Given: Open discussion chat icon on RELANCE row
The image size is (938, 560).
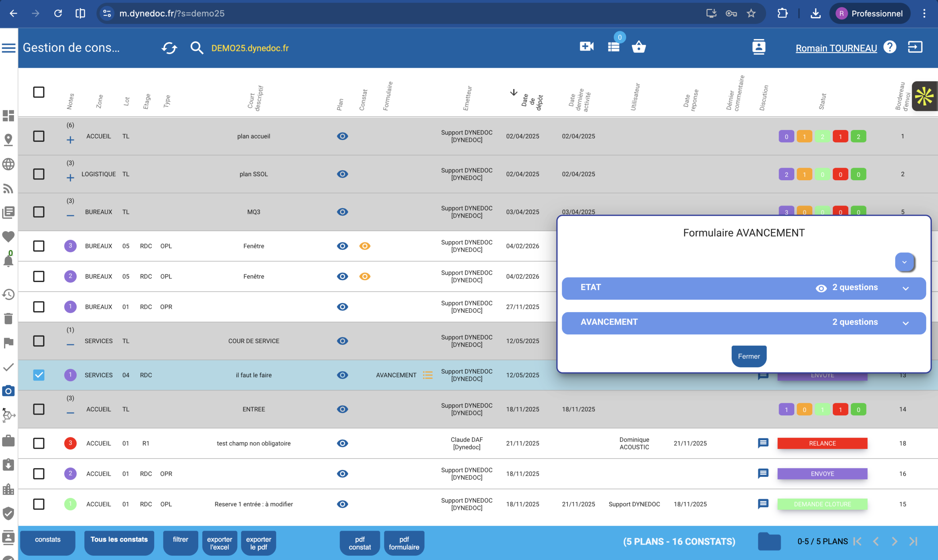Looking at the screenshot, I should [x=763, y=443].
